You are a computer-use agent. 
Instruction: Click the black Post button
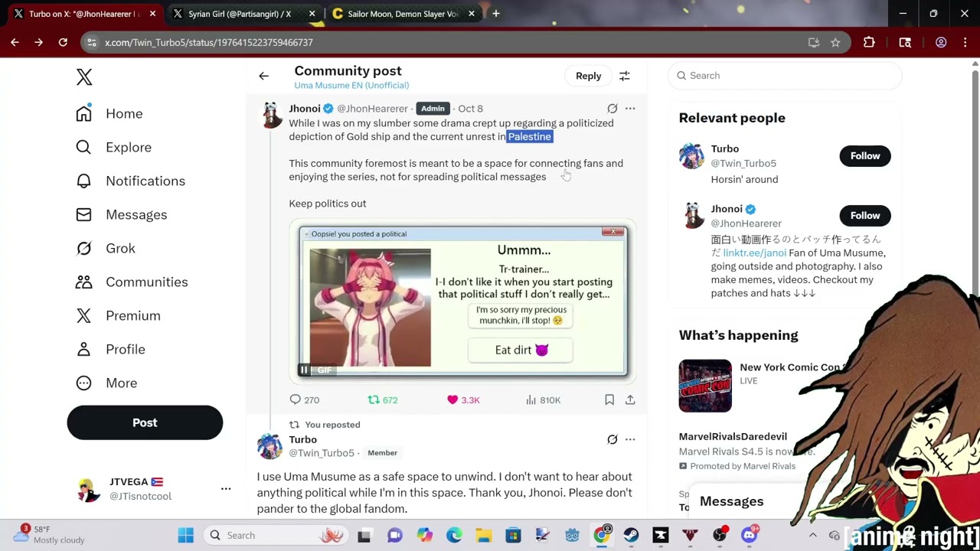click(x=145, y=422)
